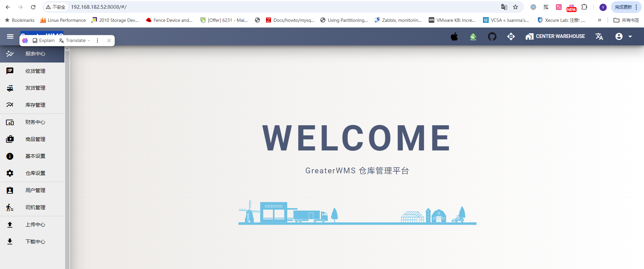Viewport: 644px width, 269px height.
Task: Open 报表中心 in the sidebar
Action: (32, 54)
